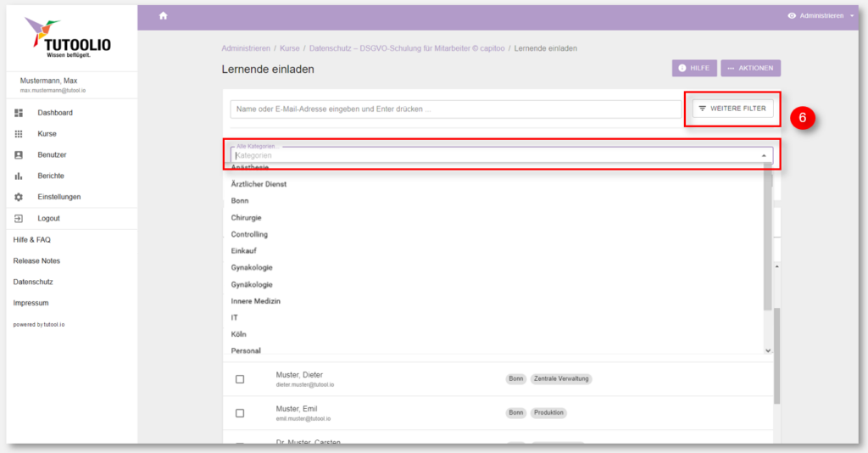Choose Chirurgie from the category list
The image size is (868, 453).
coord(247,218)
